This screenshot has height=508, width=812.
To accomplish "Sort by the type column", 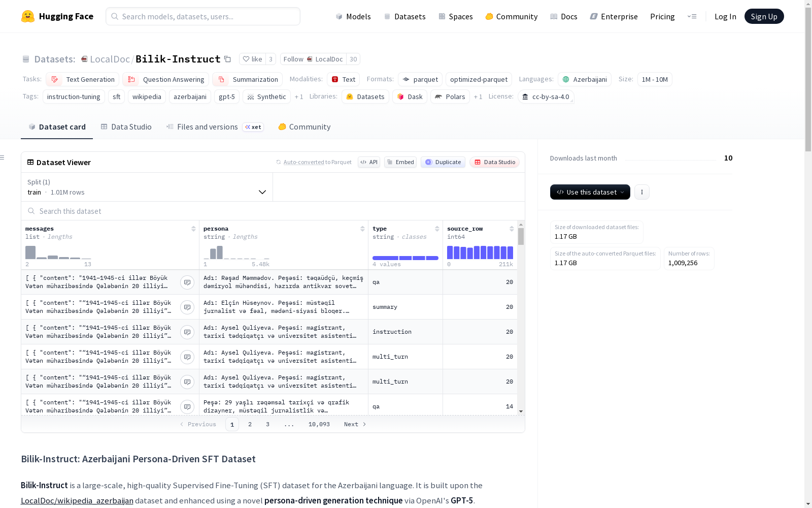I will (x=437, y=229).
